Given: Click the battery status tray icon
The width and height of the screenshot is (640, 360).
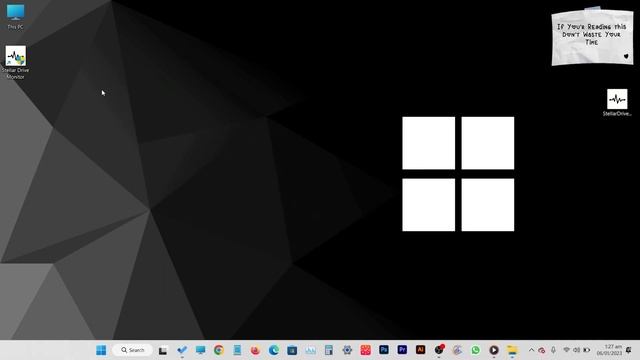Looking at the screenshot, I should tap(587, 350).
